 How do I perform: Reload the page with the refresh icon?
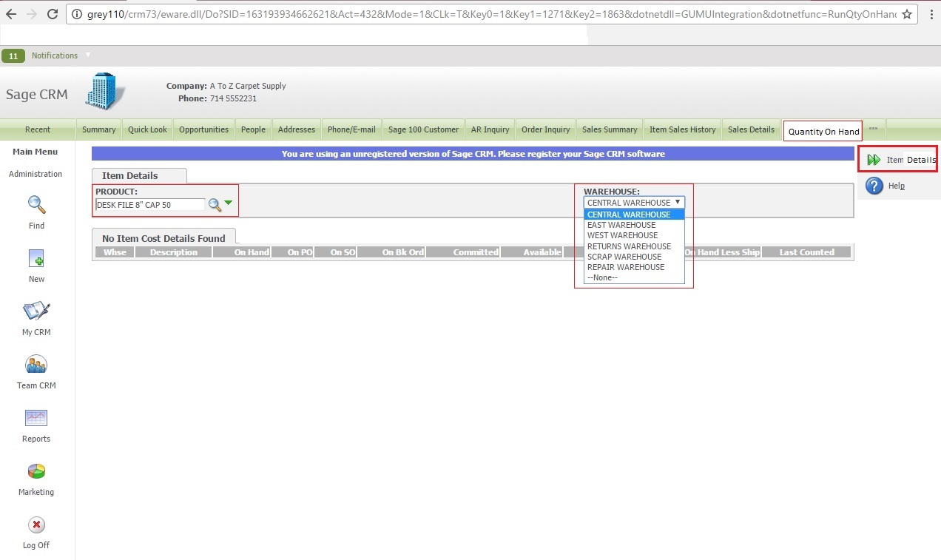coord(53,14)
